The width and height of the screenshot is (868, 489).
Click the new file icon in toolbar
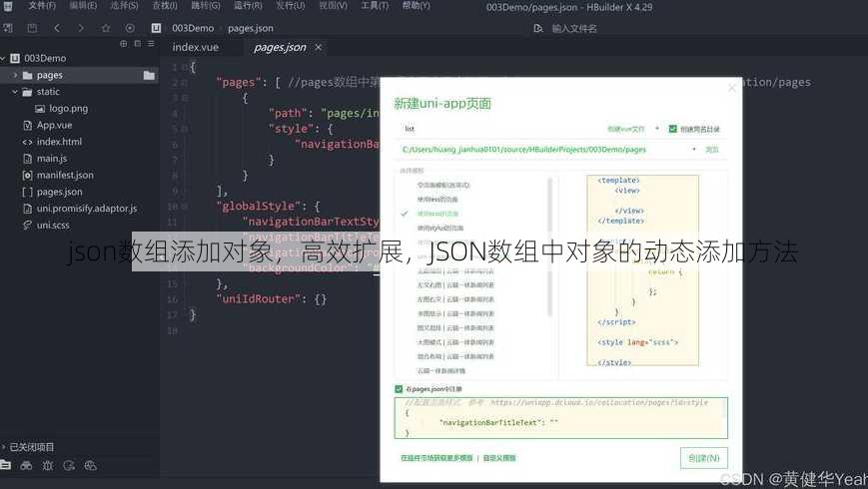pyautogui.click(x=8, y=28)
